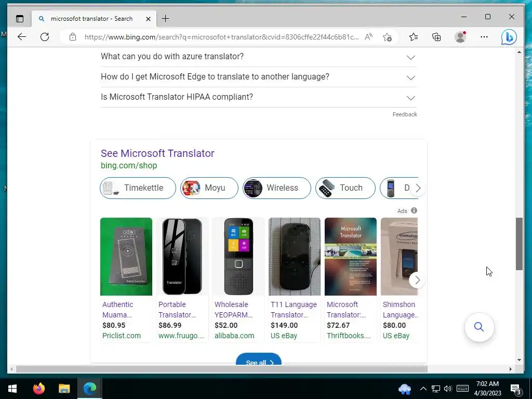
Task: View site information lock icon
Action: pos(73,37)
